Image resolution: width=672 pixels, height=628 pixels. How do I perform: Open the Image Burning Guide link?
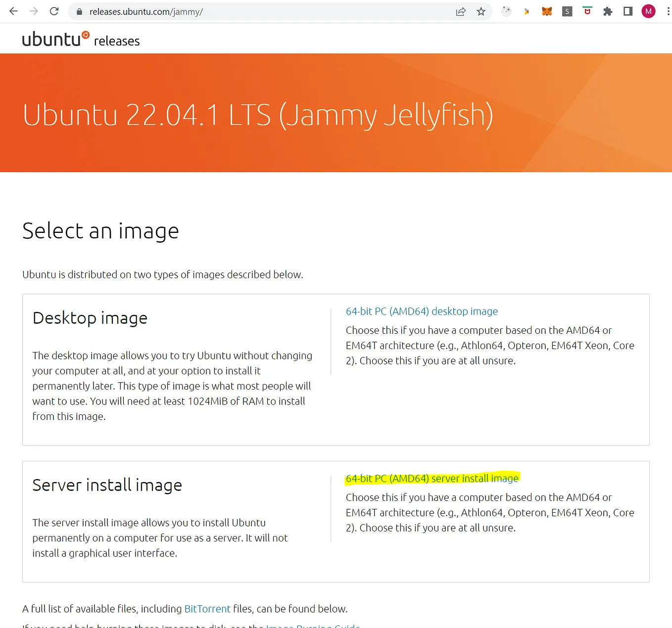coord(313,625)
